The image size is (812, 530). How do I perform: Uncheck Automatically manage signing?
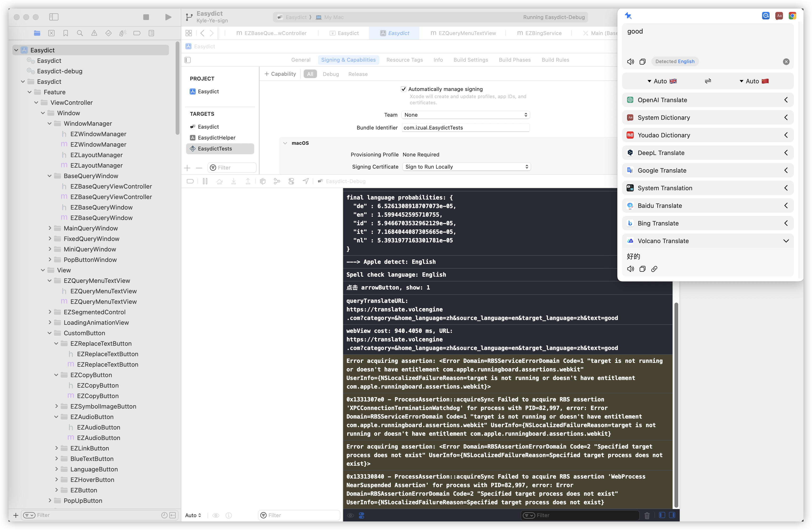click(x=404, y=89)
